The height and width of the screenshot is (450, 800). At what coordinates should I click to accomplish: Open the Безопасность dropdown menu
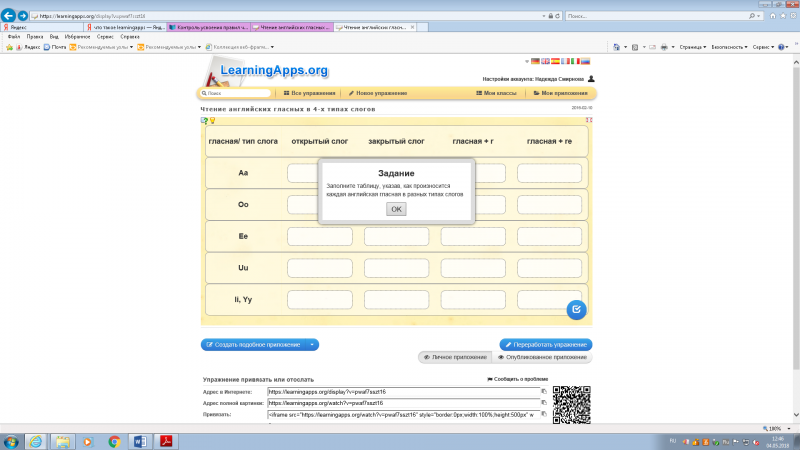point(730,47)
